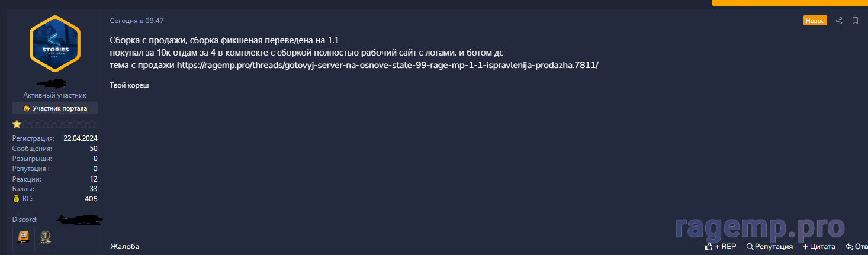Click the orange Новое label
Screen dimensions: 868x255
click(x=815, y=21)
